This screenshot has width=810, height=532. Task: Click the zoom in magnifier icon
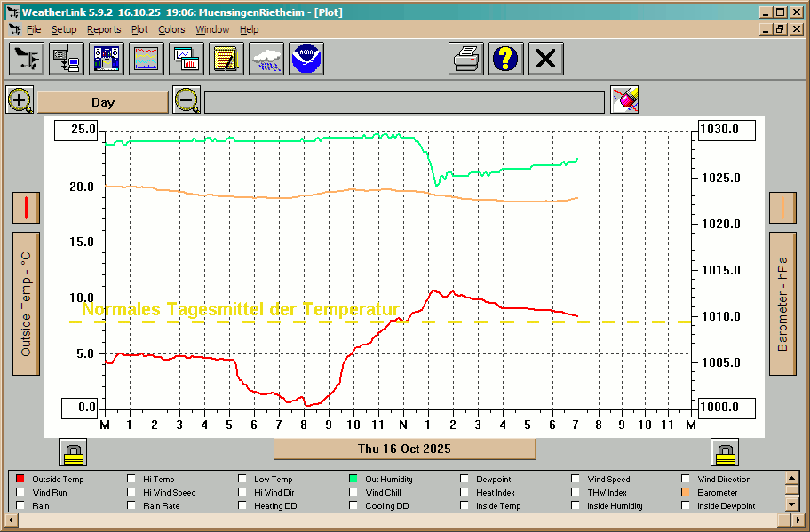(x=20, y=99)
